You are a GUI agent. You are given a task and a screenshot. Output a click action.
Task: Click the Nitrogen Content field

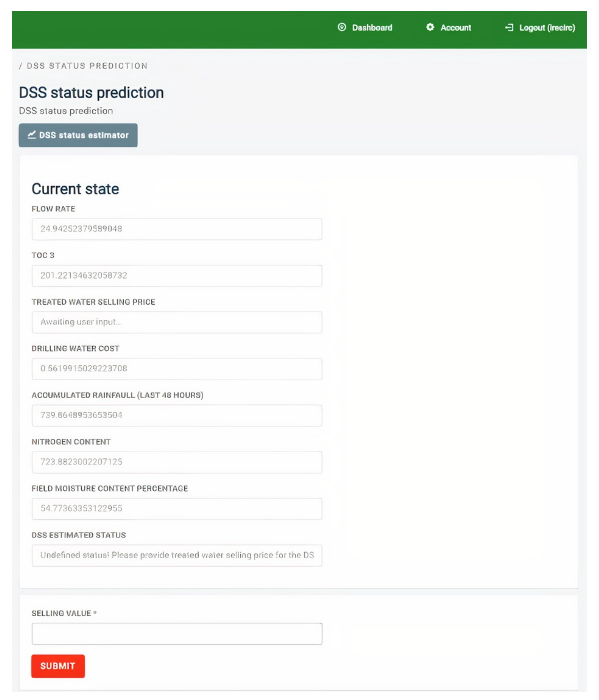click(x=177, y=462)
